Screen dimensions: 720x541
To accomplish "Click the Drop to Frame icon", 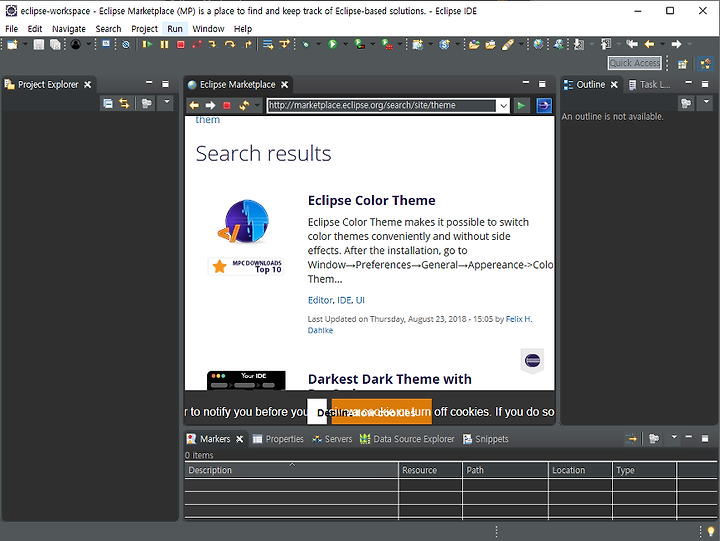I will (x=268, y=45).
